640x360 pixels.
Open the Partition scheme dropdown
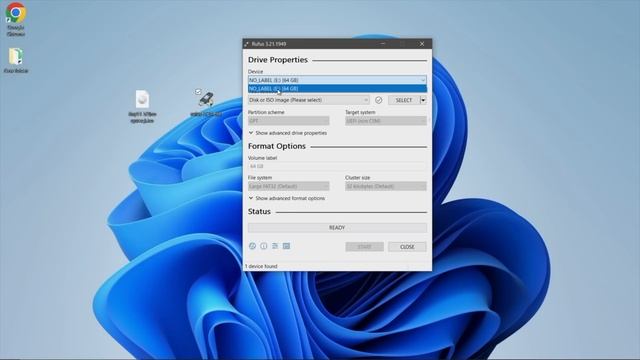289,121
